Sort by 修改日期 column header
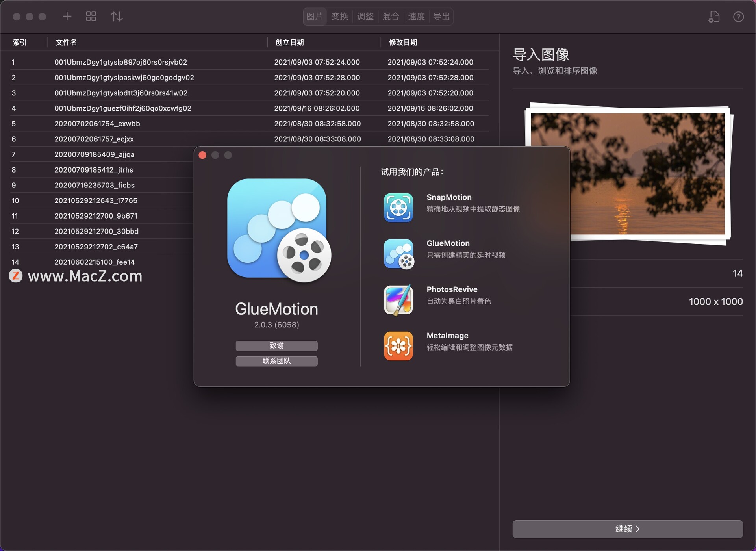 tap(403, 42)
